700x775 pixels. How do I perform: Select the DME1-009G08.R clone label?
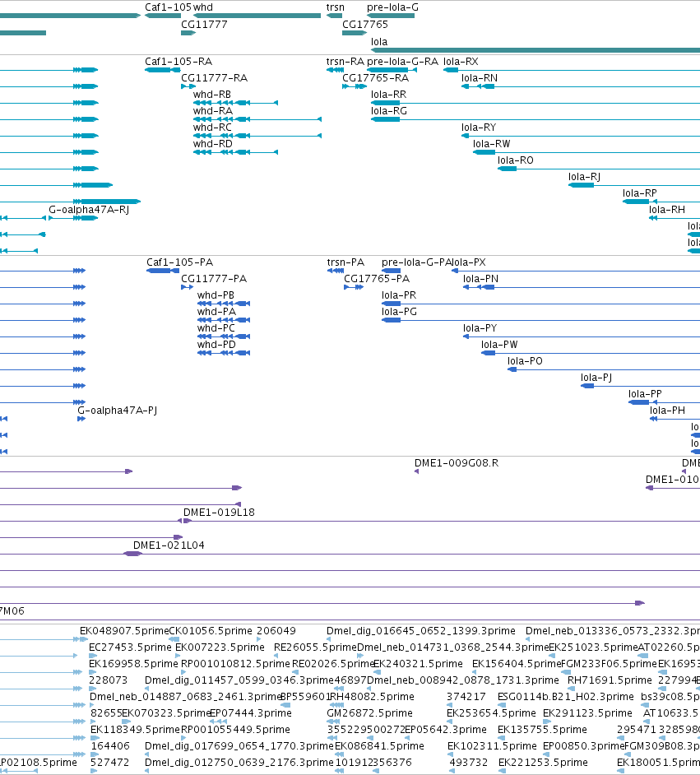click(x=457, y=463)
